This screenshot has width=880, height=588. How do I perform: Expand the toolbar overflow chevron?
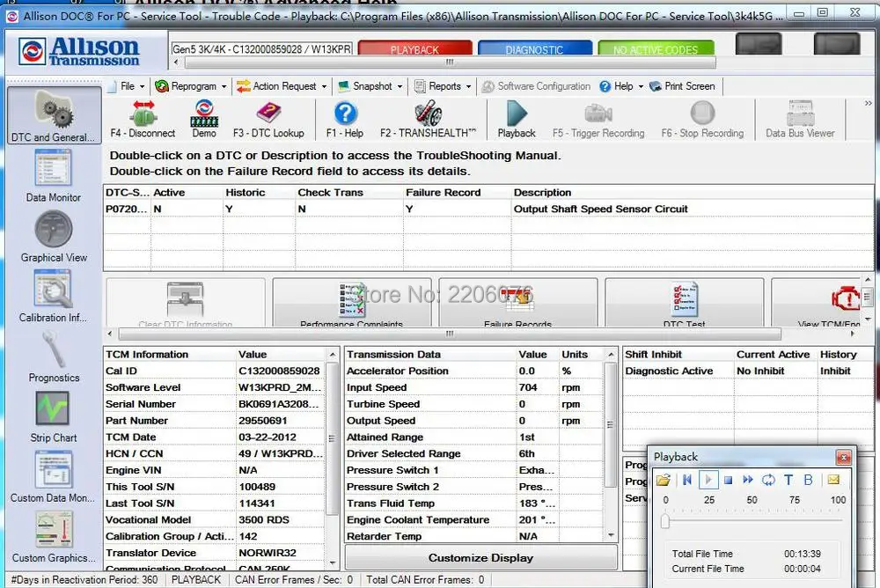point(869,103)
